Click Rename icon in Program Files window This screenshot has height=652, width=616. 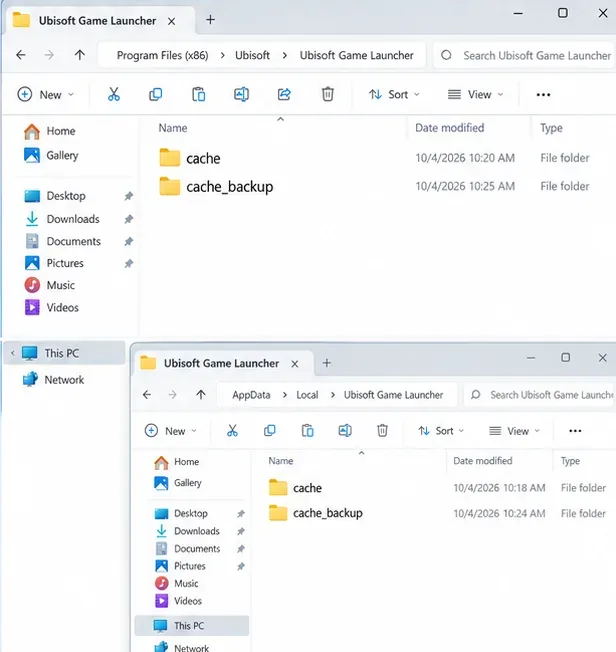(x=241, y=94)
